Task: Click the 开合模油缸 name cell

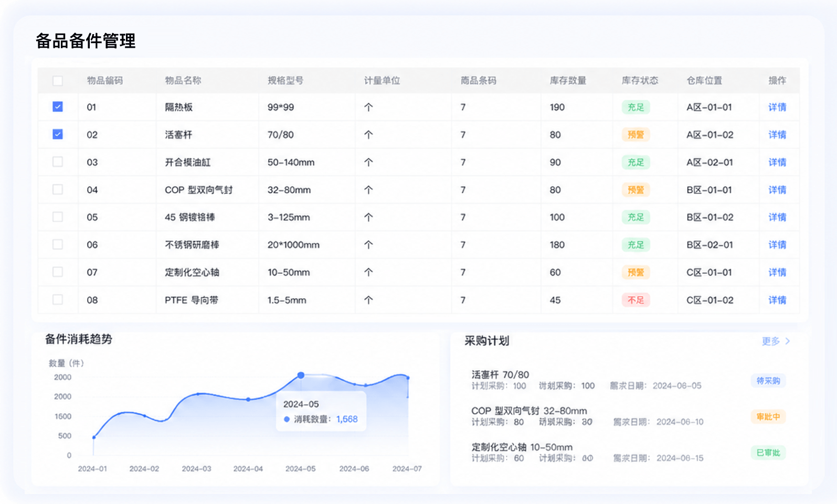Action: pos(188,162)
